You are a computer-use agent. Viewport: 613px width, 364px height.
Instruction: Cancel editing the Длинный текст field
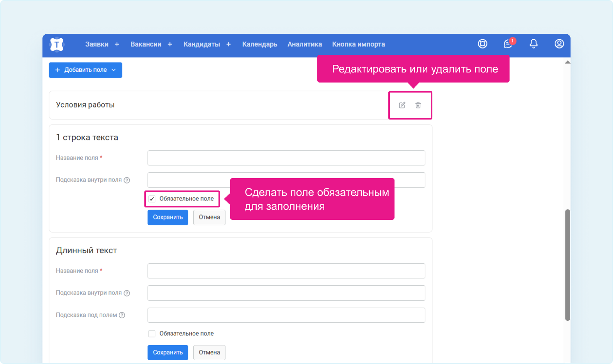coord(209,352)
